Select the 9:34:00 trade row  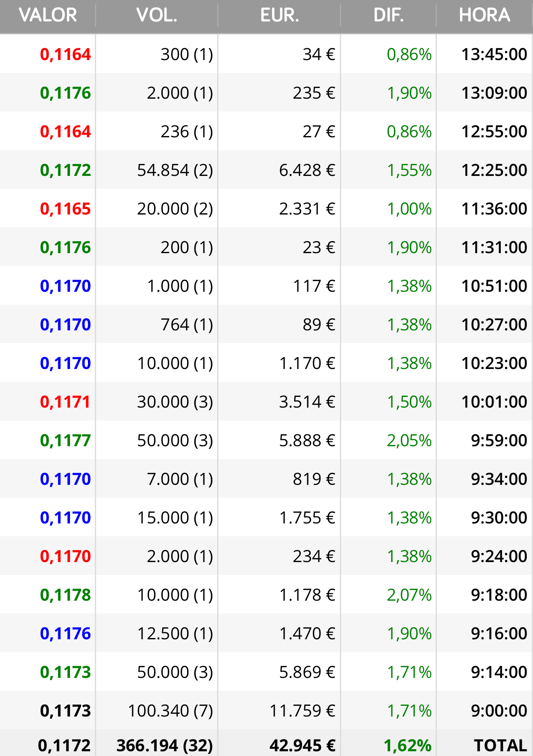point(266,479)
